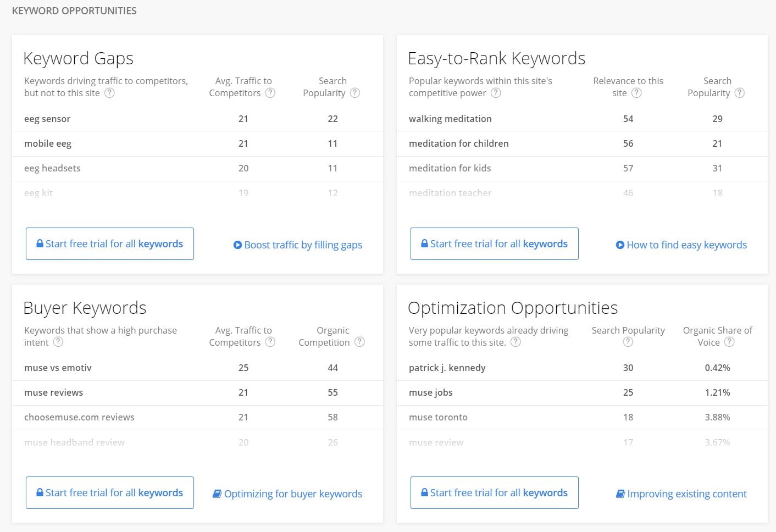776x532 pixels.
Task: Show help for Organic Competition column
Action: click(359, 342)
